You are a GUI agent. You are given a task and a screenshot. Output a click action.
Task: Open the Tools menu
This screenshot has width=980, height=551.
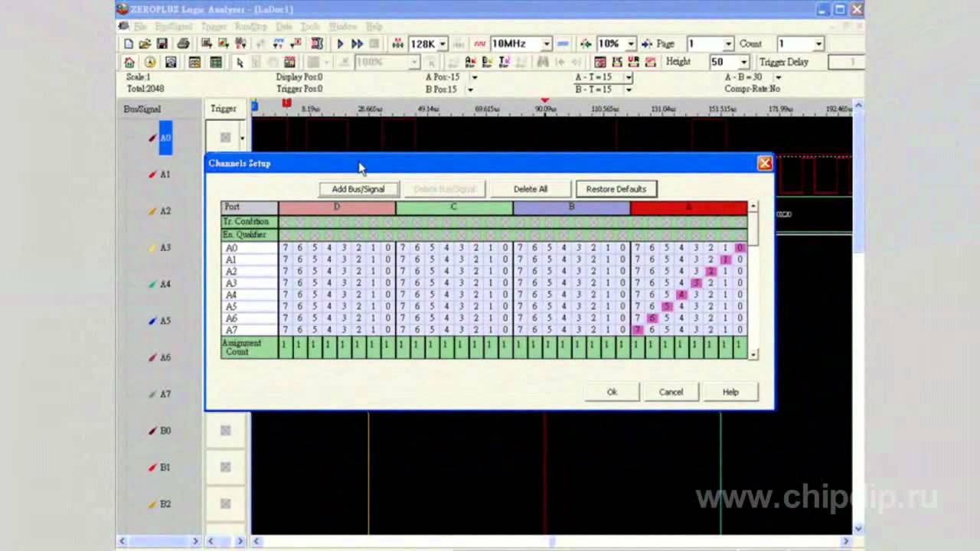point(309,26)
